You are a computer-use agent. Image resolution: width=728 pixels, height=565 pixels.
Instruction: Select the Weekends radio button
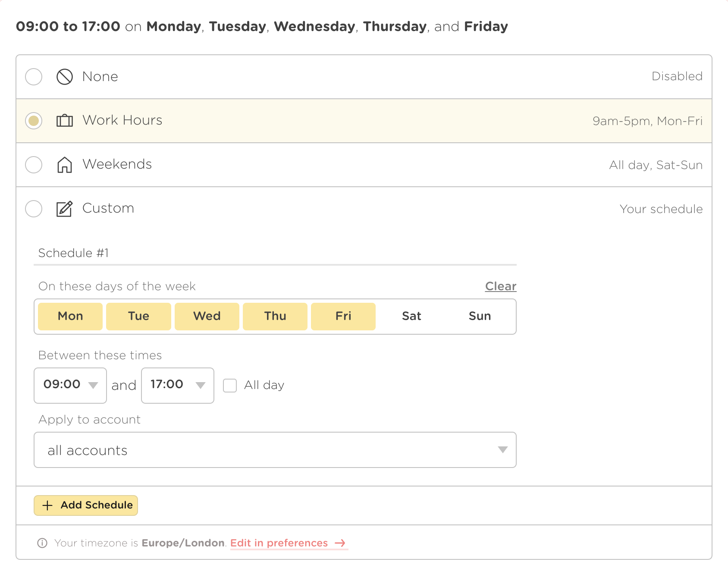[34, 165]
